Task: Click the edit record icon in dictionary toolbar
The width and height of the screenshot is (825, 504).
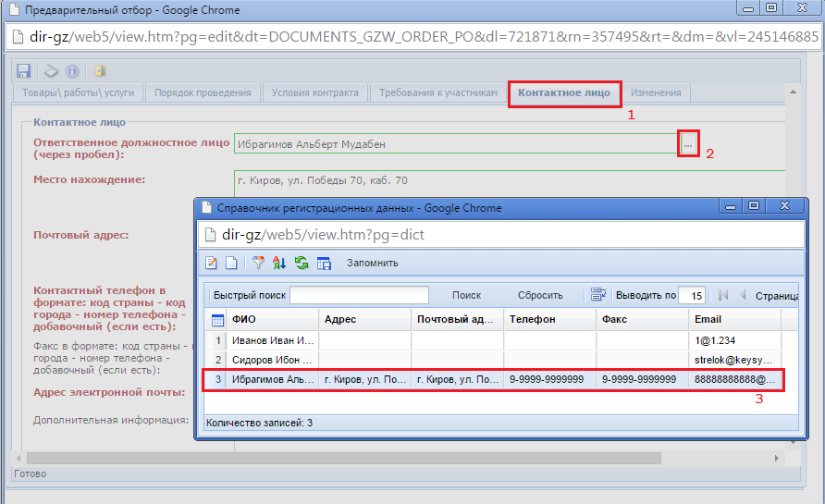Action: 212,263
